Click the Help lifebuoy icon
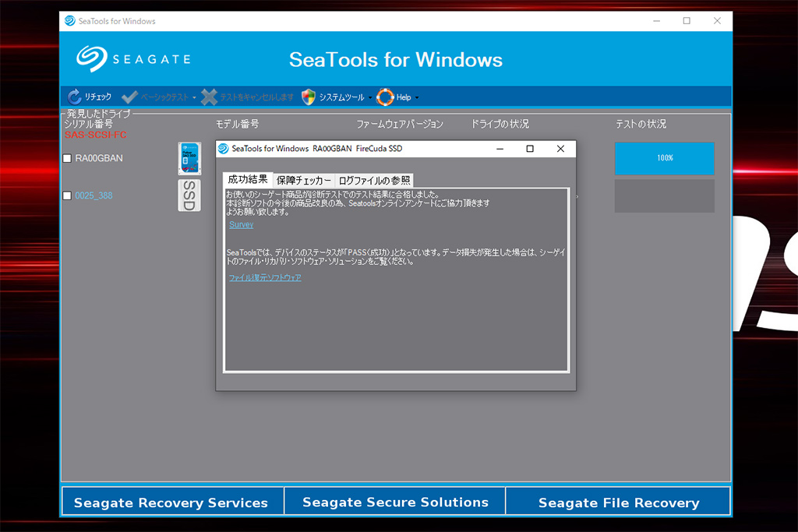Viewport: 798px width, 532px height. click(385, 97)
